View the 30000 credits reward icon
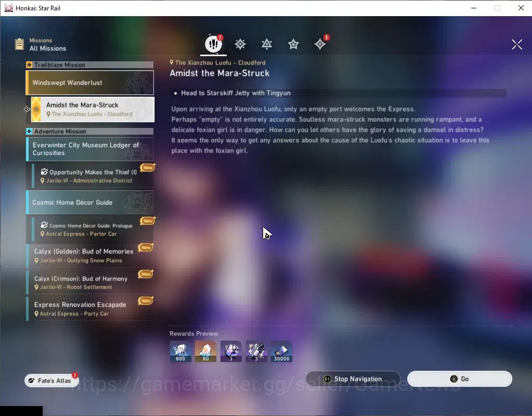 [282, 351]
